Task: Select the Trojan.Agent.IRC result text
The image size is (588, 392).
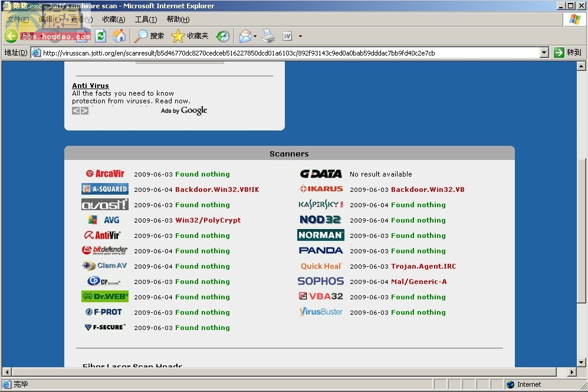Action: tap(423, 266)
